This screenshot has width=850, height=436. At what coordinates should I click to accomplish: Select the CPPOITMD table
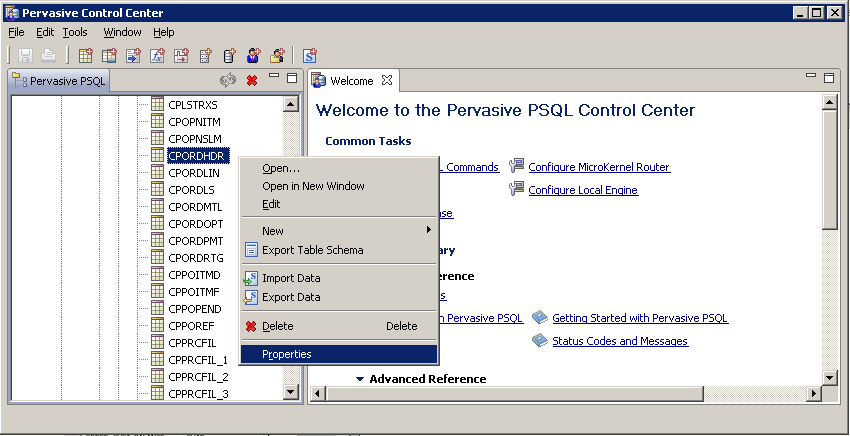coord(194,275)
